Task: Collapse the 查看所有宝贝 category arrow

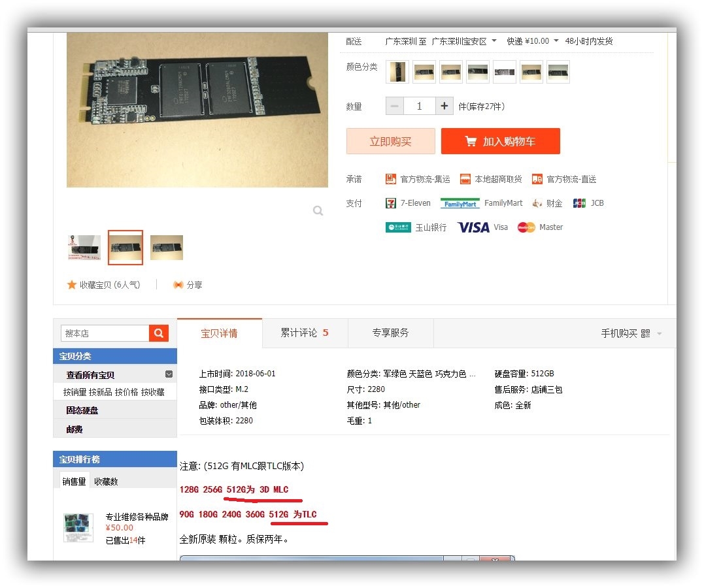Action: 169,374
